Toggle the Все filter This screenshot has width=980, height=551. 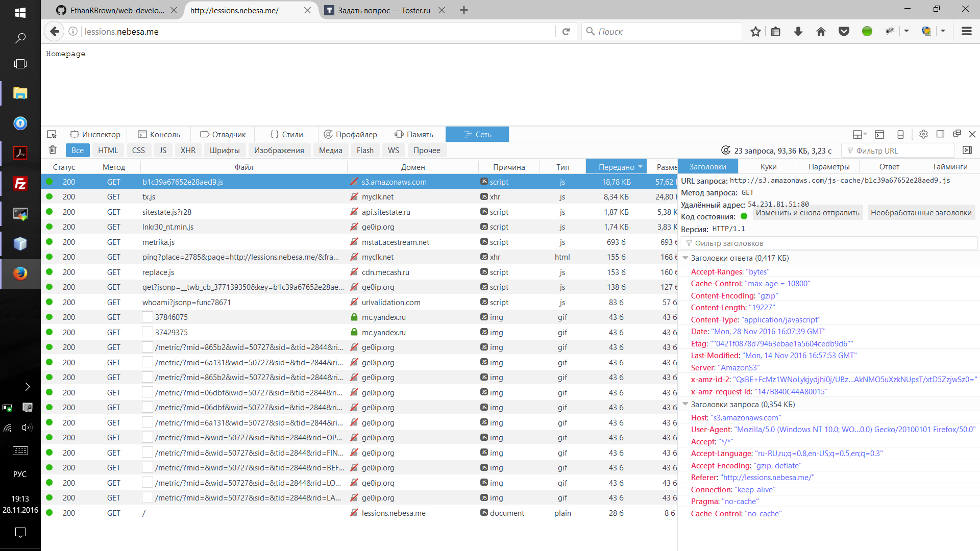(78, 150)
